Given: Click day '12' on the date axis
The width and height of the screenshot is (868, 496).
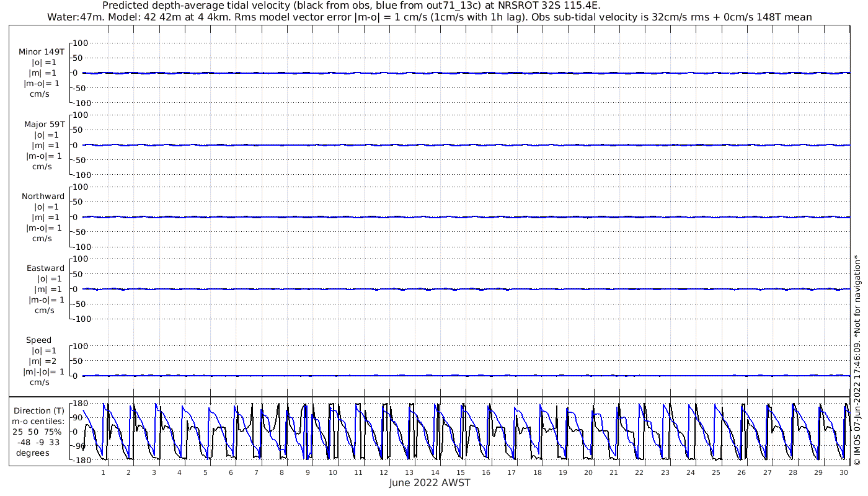Looking at the screenshot, I should [384, 472].
